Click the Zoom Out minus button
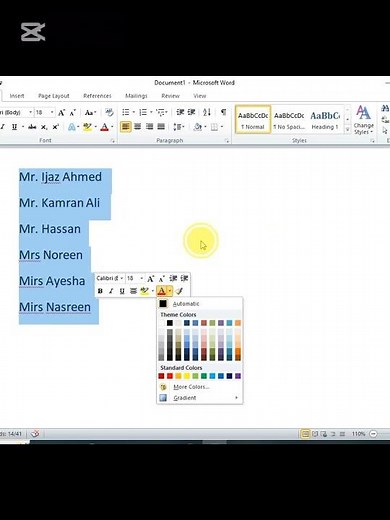Screen dimensions: 390x520 tap(374, 434)
